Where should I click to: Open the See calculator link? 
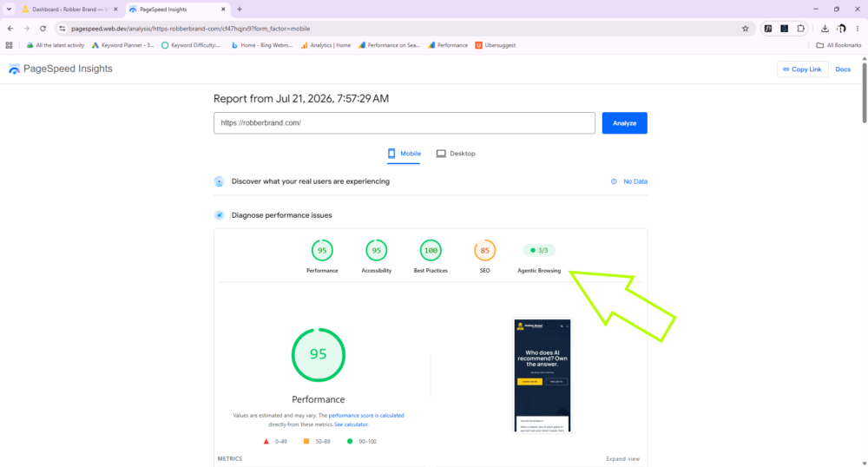click(351, 424)
